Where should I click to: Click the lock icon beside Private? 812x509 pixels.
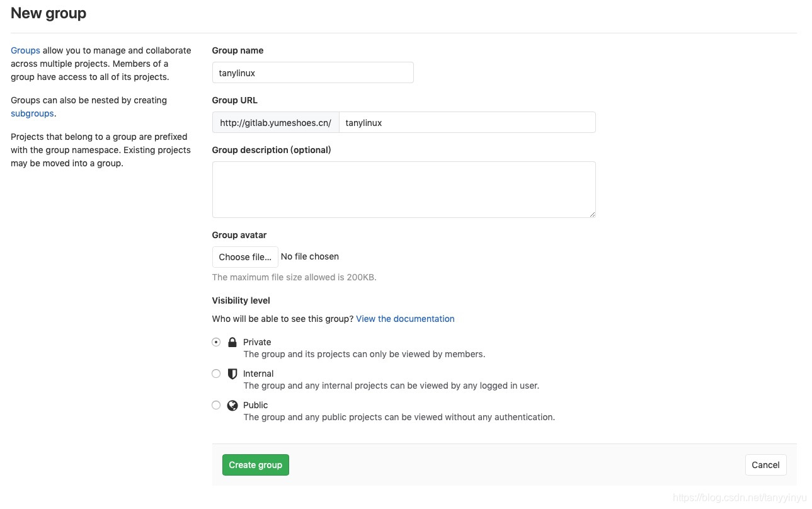tap(232, 342)
